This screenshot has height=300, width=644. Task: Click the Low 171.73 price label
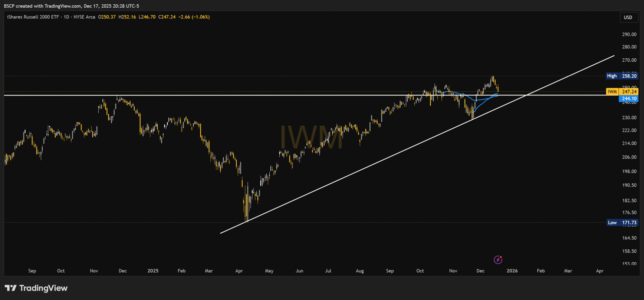622,223
